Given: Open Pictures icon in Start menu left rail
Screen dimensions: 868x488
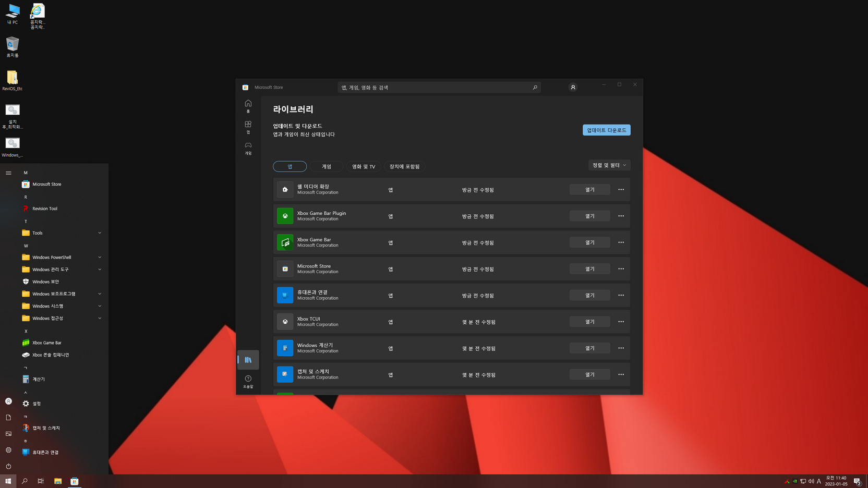Looking at the screenshot, I should click(x=8, y=434).
